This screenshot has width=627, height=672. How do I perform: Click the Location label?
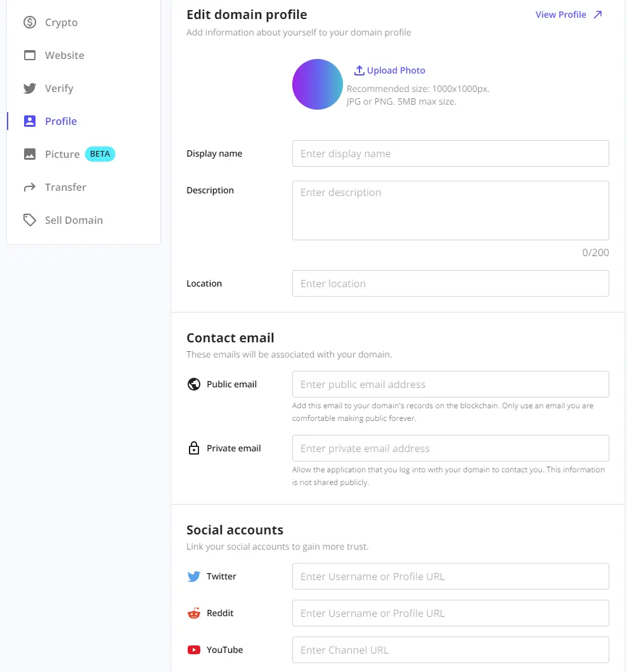point(204,283)
